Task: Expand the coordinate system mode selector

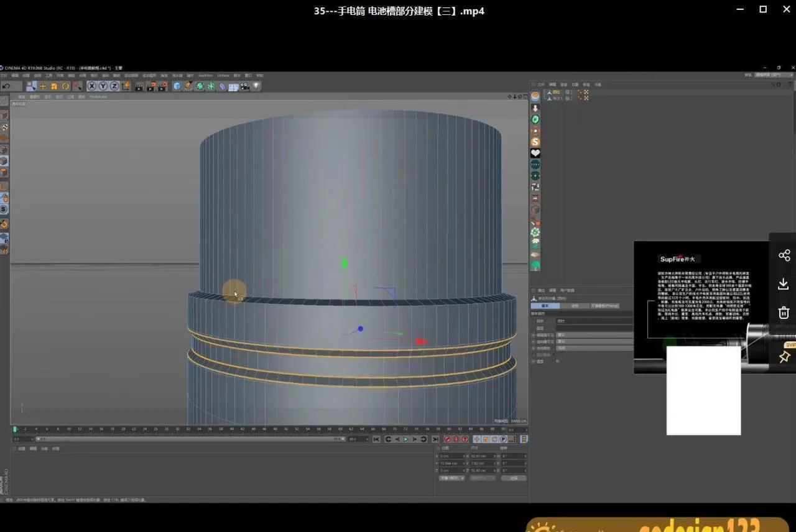Action: (124, 86)
